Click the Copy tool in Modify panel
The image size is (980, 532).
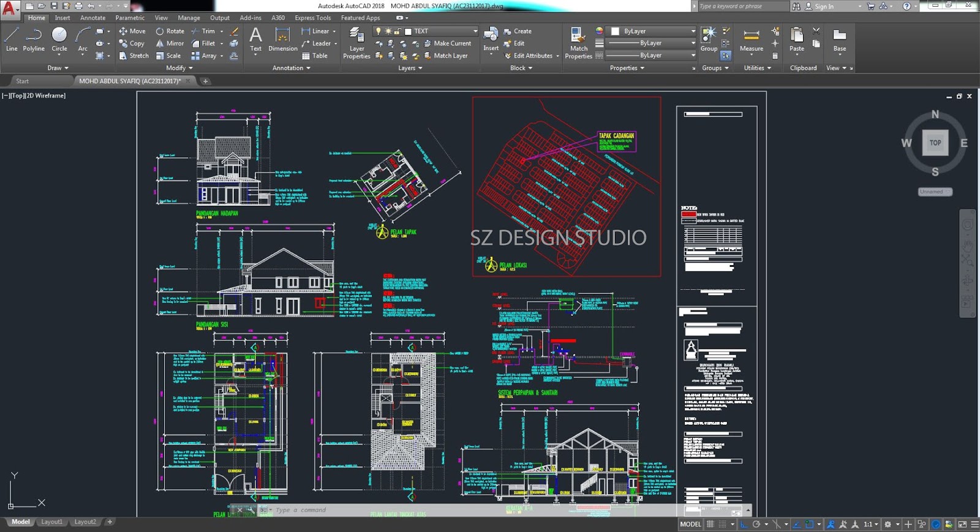(132, 43)
